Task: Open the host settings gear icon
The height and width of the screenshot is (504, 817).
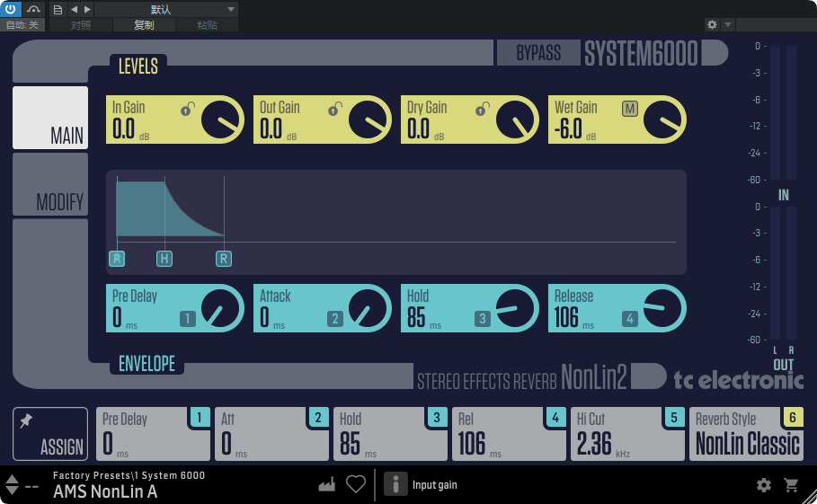Action: [x=712, y=24]
